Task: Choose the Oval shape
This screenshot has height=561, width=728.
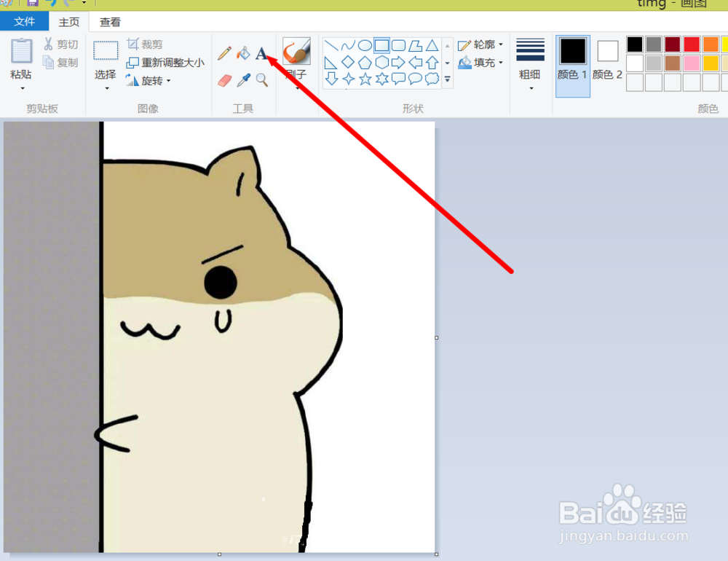Action: tap(365, 46)
